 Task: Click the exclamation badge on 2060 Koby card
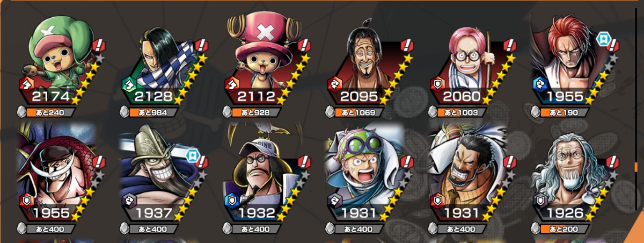click(511, 45)
